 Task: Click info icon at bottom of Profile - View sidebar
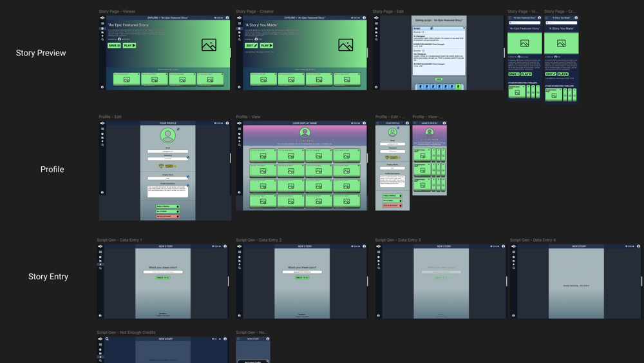pos(240,192)
